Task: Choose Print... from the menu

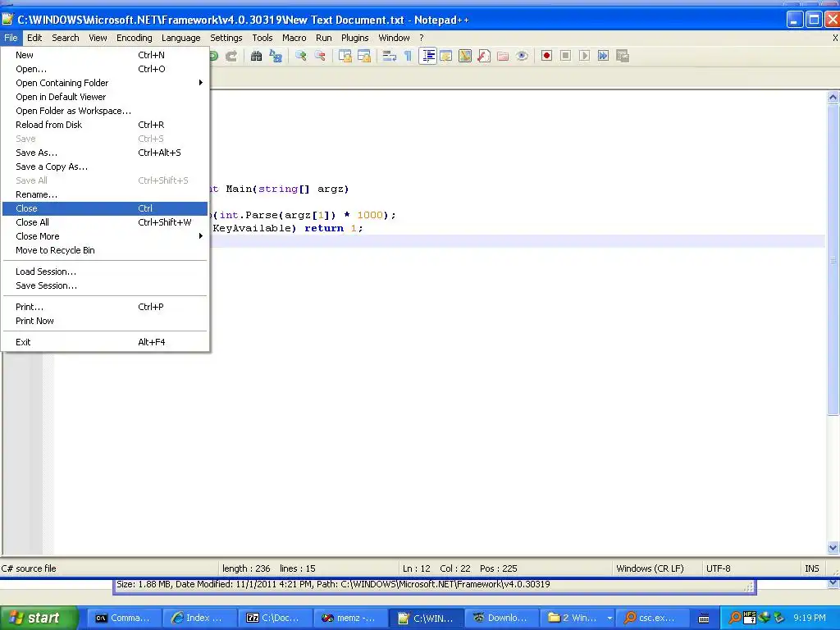Action: (x=105, y=307)
